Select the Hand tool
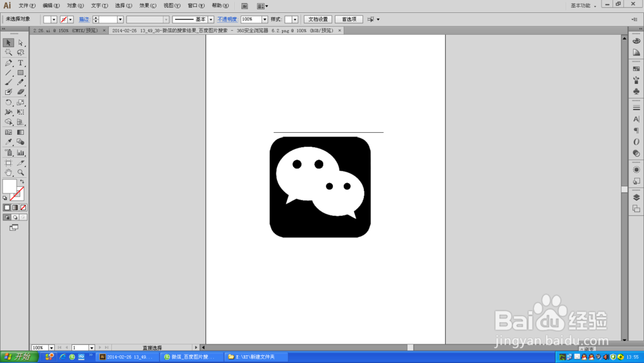Image resolution: width=644 pixels, height=363 pixels. tap(8, 173)
